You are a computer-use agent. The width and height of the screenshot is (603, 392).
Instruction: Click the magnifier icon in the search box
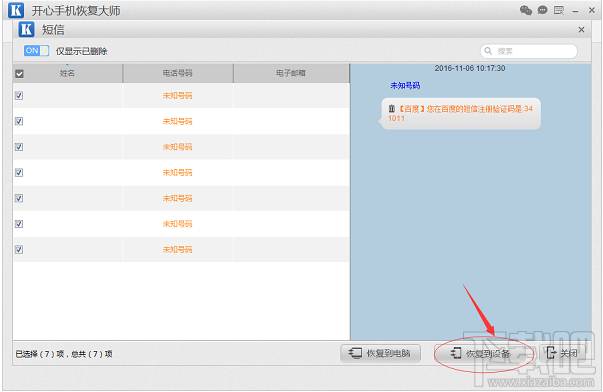[488, 51]
